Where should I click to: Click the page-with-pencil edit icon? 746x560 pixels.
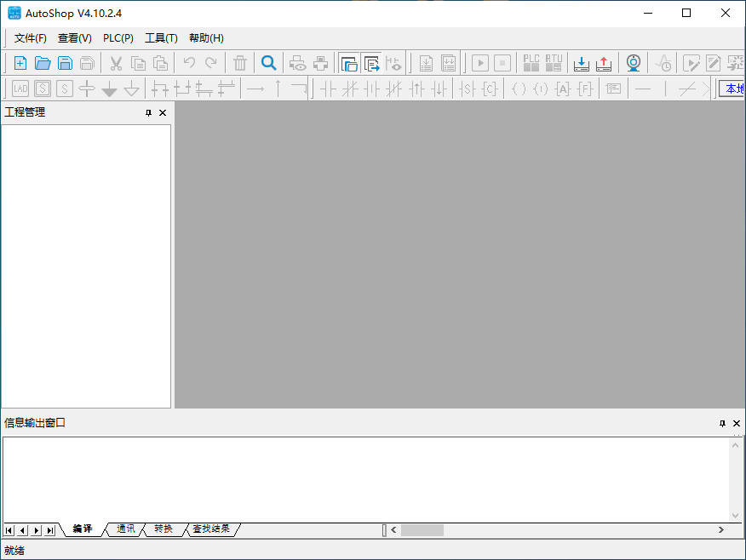713,63
